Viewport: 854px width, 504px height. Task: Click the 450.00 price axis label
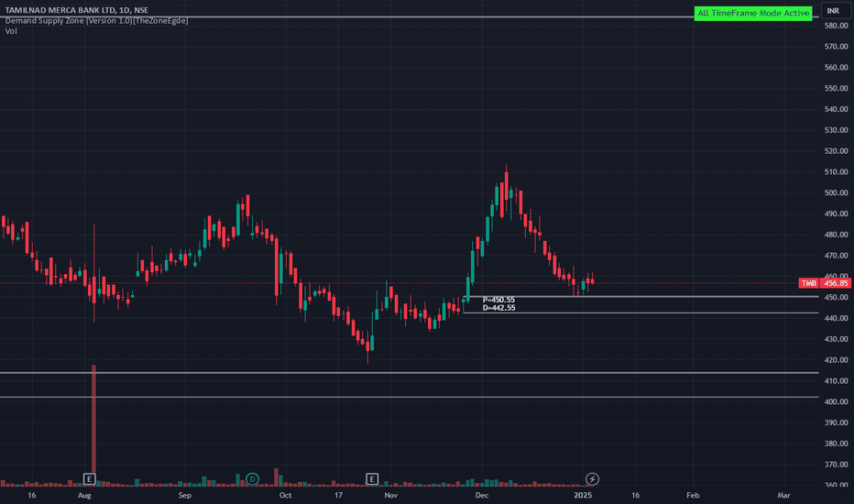[x=836, y=298]
